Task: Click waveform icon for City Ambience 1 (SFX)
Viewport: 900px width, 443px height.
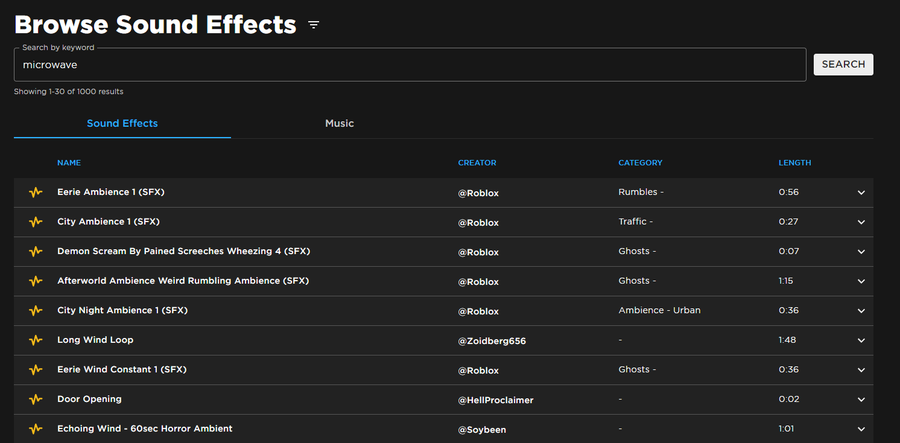Action: point(36,222)
